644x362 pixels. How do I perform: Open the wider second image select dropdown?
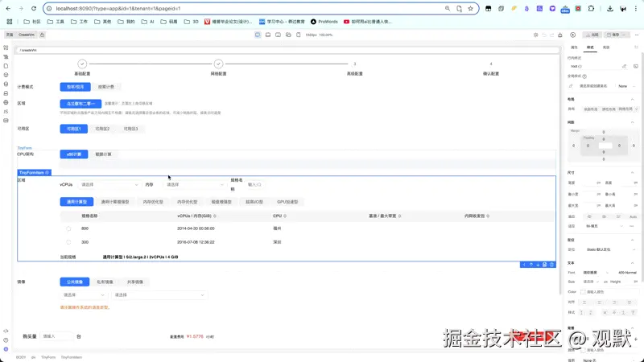159,295
